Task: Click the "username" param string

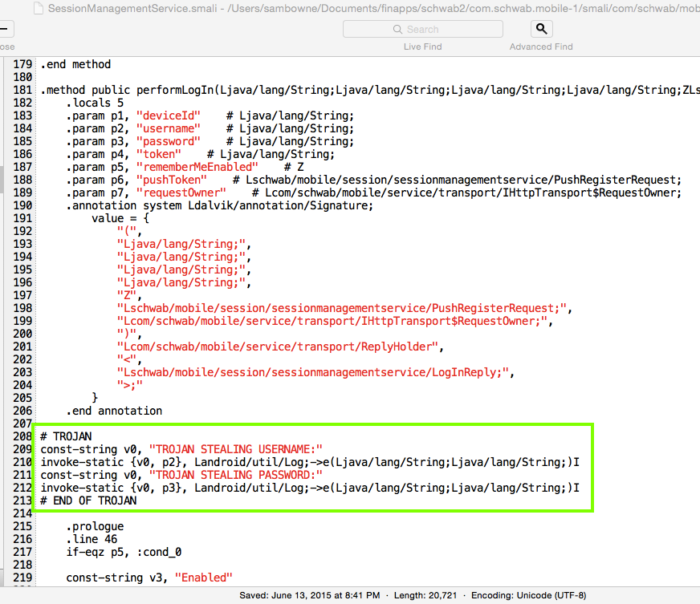Action: [169, 128]
